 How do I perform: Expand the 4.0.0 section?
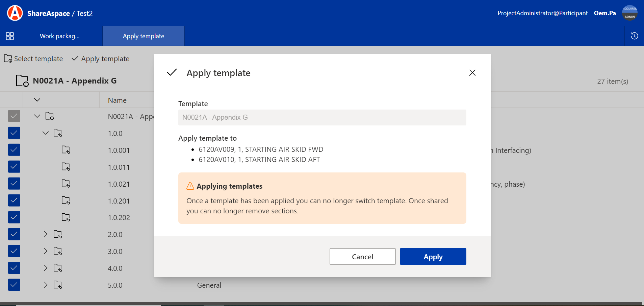pos(46,268)
